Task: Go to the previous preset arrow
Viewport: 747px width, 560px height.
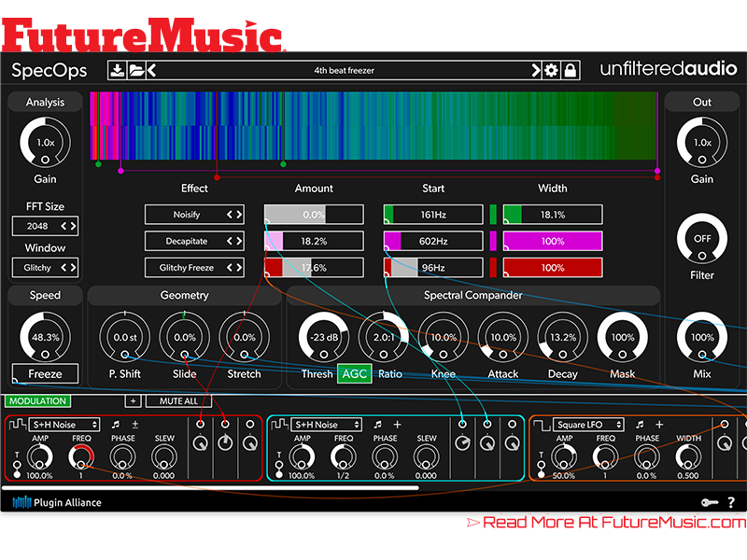Action: (151, 71)
